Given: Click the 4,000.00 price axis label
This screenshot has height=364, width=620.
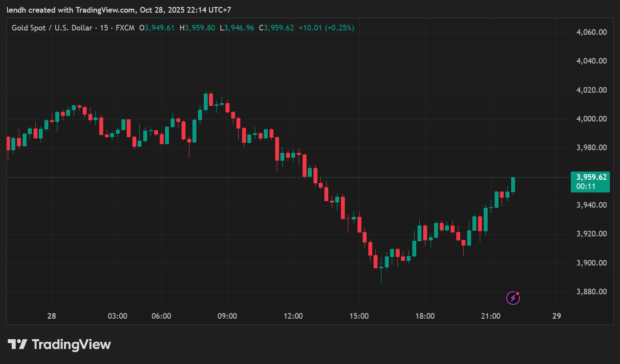Looking at the screenshot, I should tap(591, 119).
